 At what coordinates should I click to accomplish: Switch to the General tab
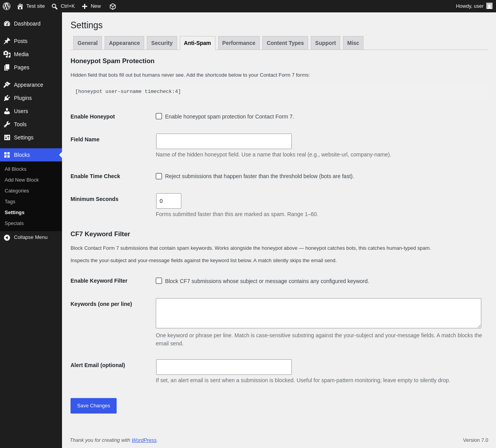point(88,43)
